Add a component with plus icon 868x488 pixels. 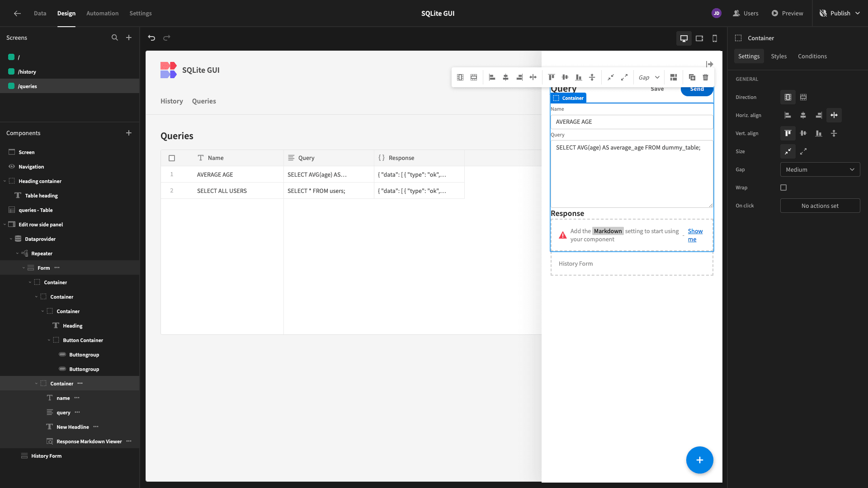tap(129, 133)
